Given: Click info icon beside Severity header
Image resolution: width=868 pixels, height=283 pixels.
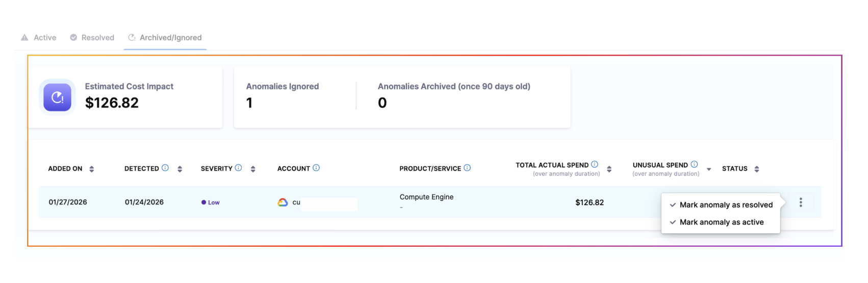Looking at the screenshot, I should [x=238, y=168].
